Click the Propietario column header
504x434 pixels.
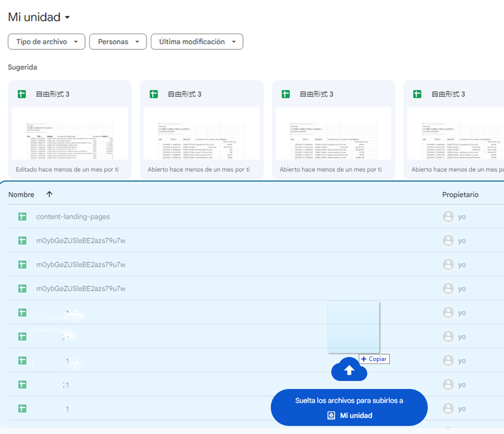pyautogui.click(x=460, y=195)
